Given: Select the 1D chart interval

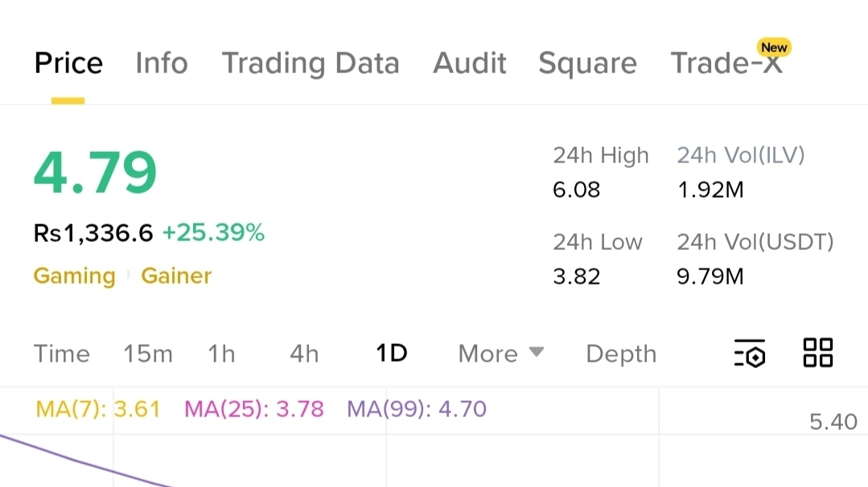Looking at the screenshot, I should click(392, 354).
